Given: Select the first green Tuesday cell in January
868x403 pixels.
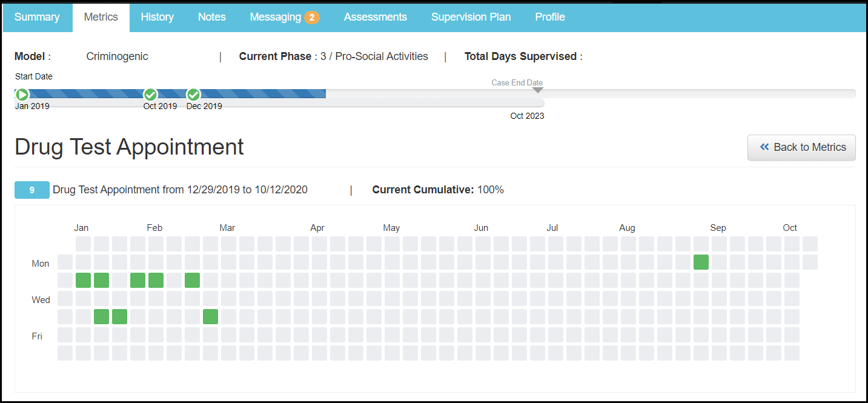Looking at the screenshot, I should tap(83, 281).
